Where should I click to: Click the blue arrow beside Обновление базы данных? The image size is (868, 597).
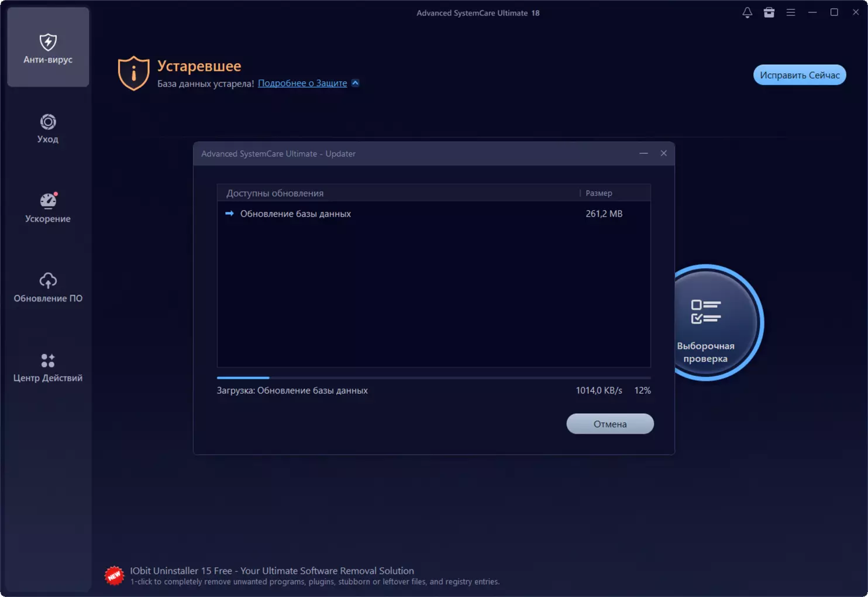pyautogui.click(x=229, y=214)
